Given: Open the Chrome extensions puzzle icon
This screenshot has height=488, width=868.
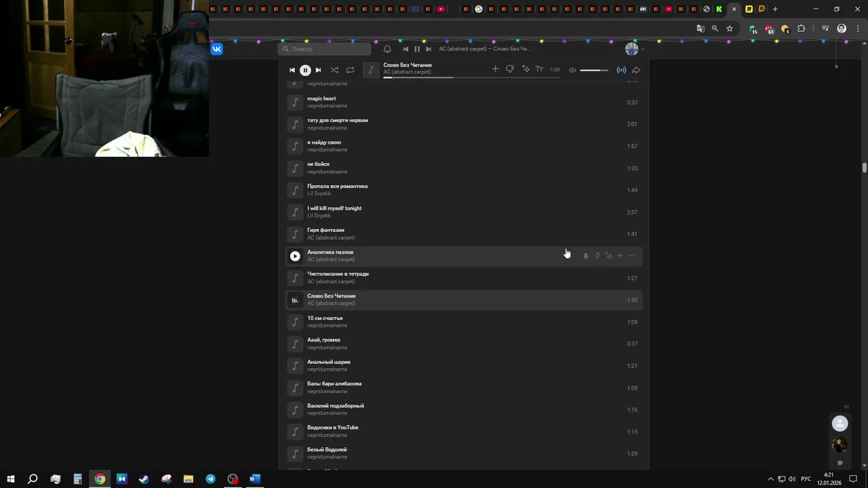Looking at the screenshot, I should tap(801, 28).
